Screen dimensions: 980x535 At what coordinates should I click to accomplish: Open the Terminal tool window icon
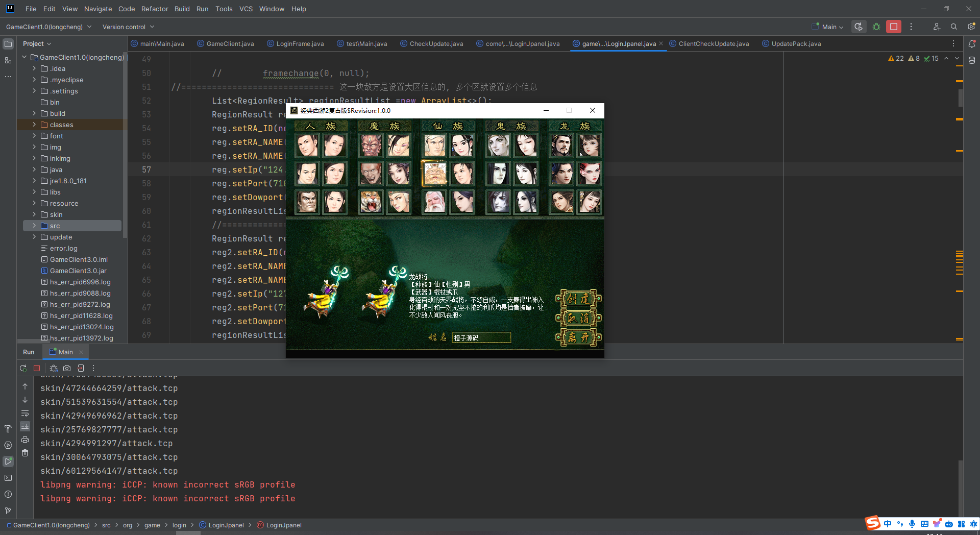[8, 478]
